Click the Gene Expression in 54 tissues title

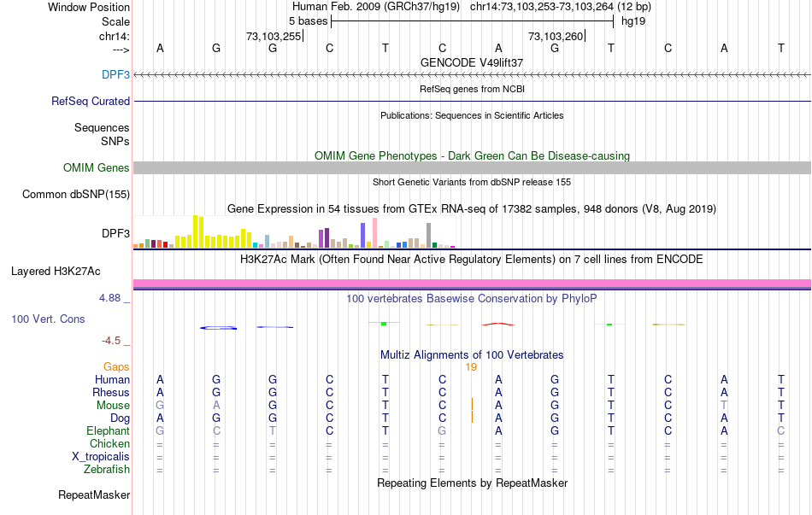472,209
